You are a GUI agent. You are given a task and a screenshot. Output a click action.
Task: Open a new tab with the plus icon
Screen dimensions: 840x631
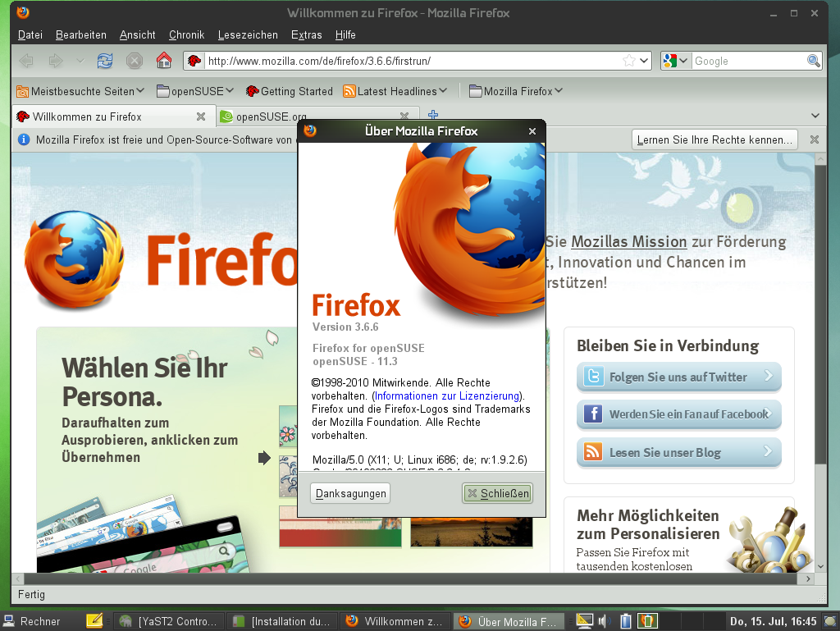point(433,114)
